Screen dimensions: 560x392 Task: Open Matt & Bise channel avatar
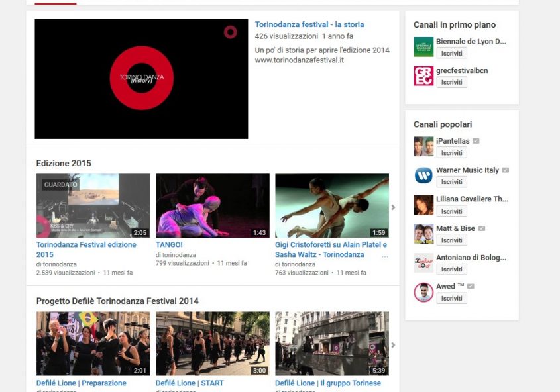tap(423, 234)
